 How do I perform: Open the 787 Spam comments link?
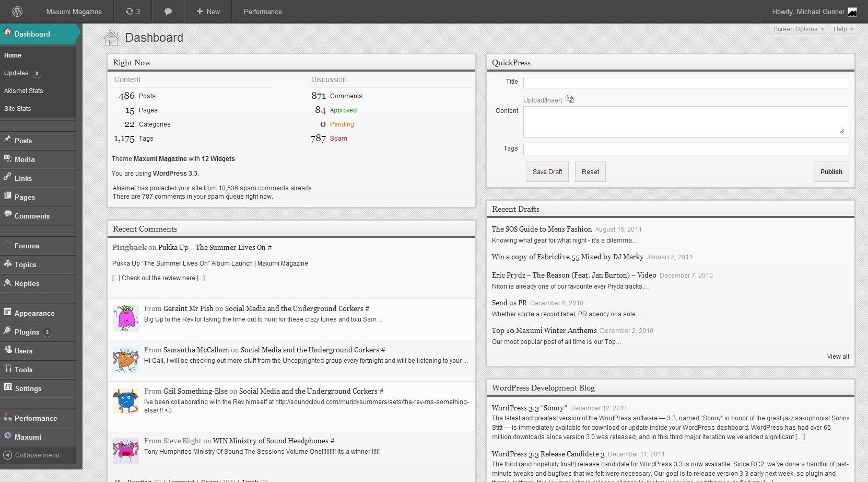329,138
